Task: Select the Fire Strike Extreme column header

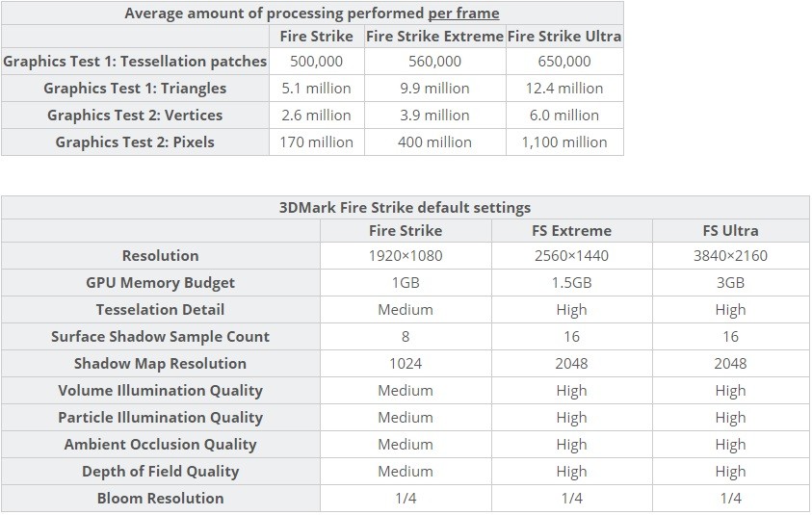Action: [x=435, y=37]
